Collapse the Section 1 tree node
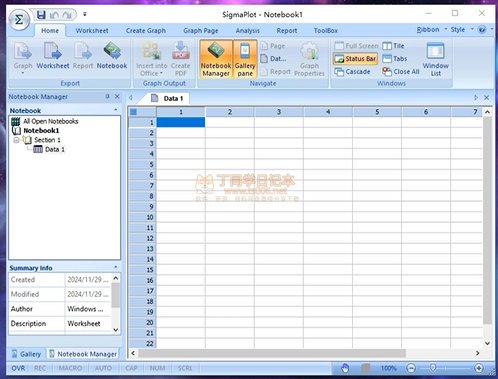The width and height of the screenshot is (498, 379). coord(16,140)
